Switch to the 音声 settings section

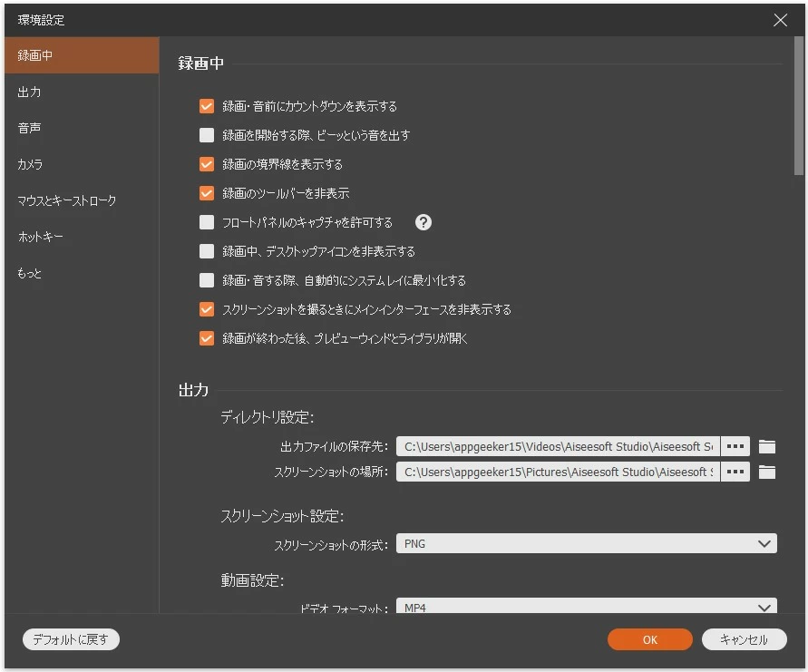coord(30,128)
